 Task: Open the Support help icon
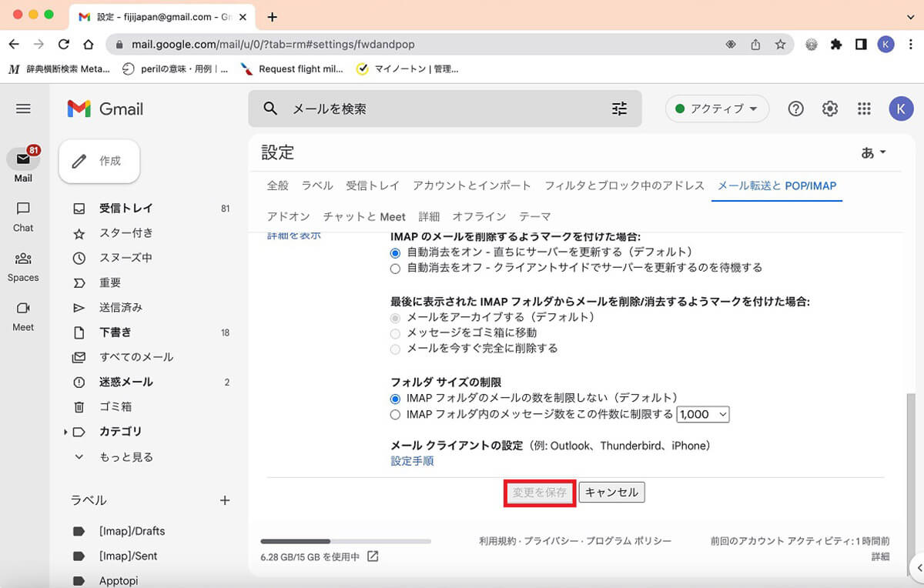[796, 109]
